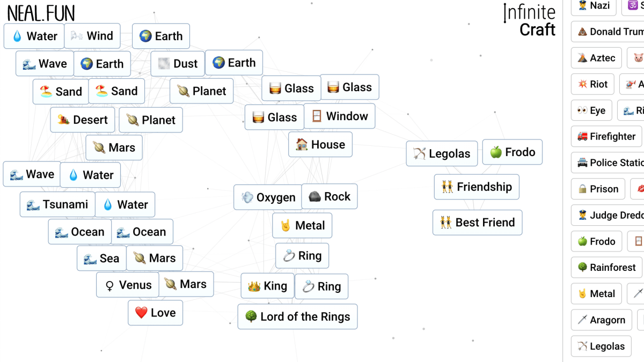Click the Venus symbol icon on the canvas
Screen dimensions: 644x362
(x=109, y=285)
